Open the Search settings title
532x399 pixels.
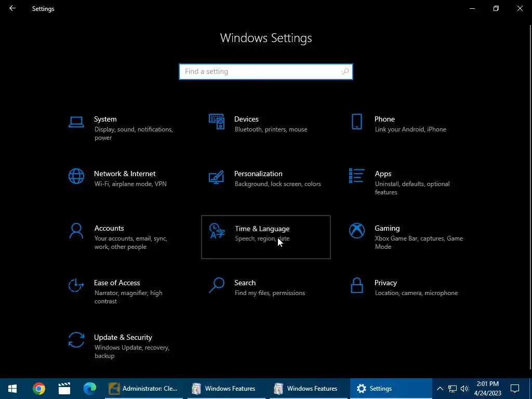245,283
